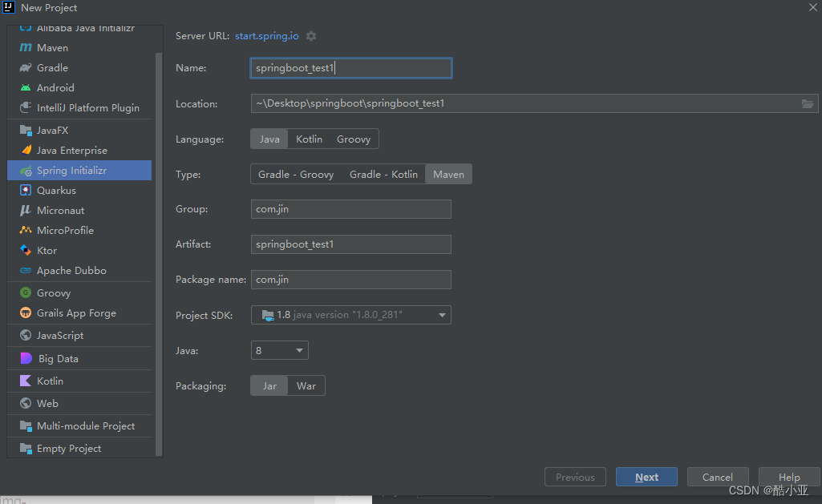The width and height of the screenshot is (822, 504).
Task: Select the Groovy language option
Action: (354, 139)
